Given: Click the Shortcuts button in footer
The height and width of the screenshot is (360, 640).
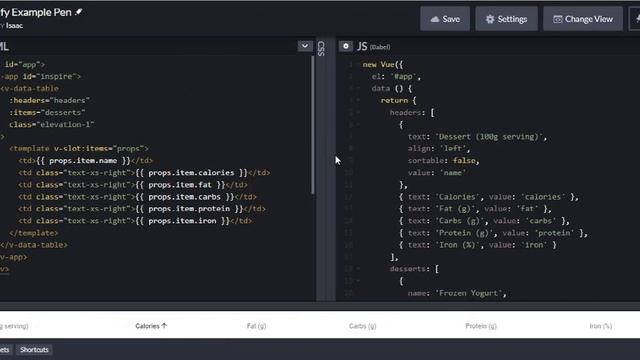Looking at the screenshot, I should pos(34,350).
